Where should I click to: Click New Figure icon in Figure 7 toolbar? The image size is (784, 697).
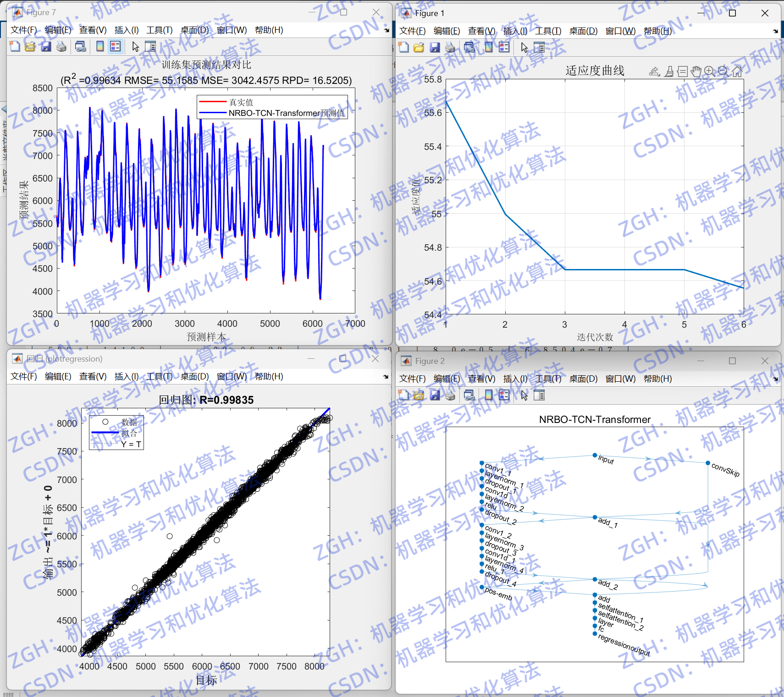[x=15, y=46]
